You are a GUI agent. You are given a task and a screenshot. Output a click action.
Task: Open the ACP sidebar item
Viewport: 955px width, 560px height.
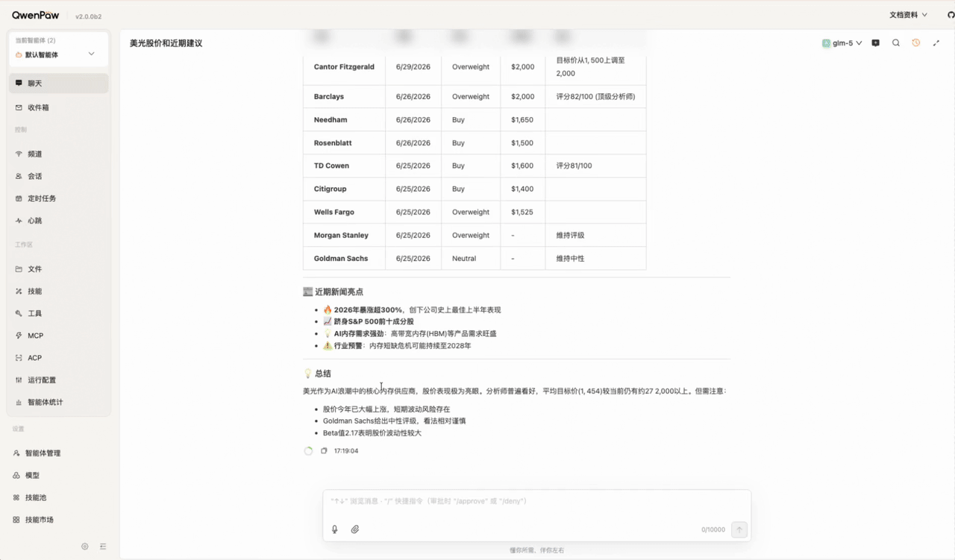(x=58, y=358)
